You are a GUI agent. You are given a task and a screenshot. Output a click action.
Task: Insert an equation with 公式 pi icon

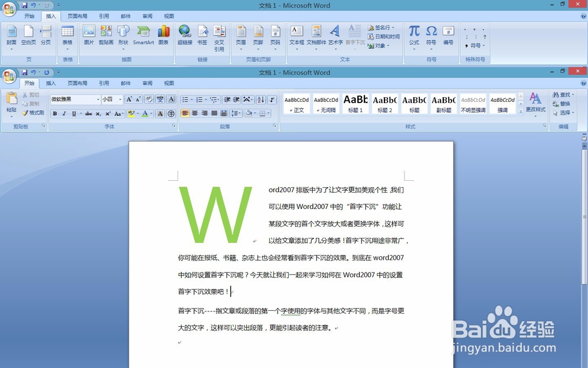coord(414,38)
